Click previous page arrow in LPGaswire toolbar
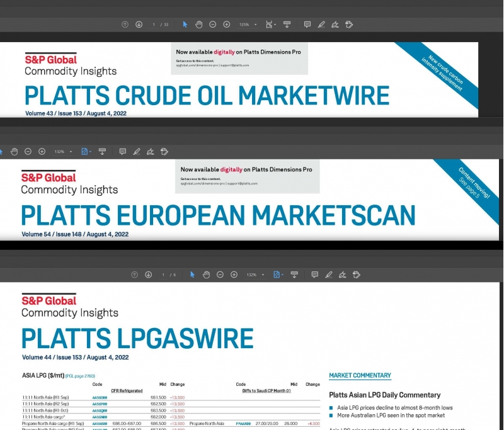 pos(134,275)
